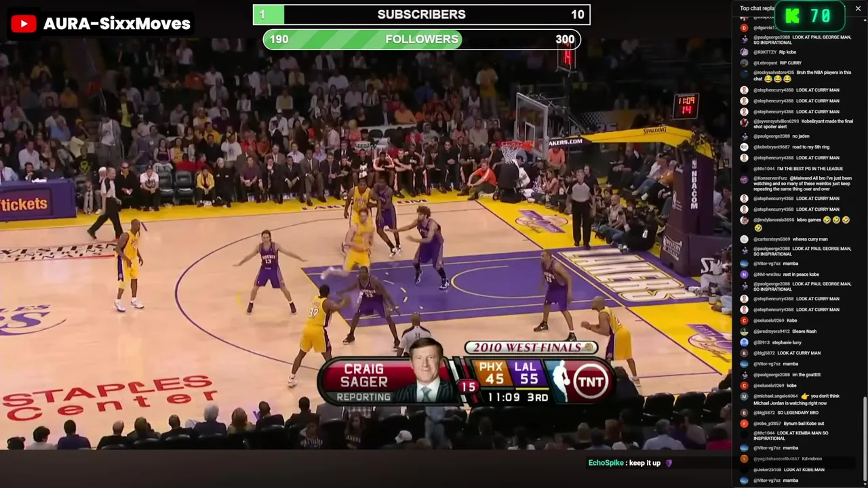The image size is (868, 488).
Task: Click the purple heart next to 'keep it up'
Action: [x=669, y=463]
